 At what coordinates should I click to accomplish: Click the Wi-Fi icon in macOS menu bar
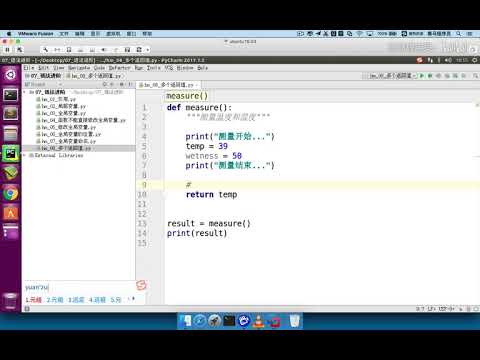(359, 34)
